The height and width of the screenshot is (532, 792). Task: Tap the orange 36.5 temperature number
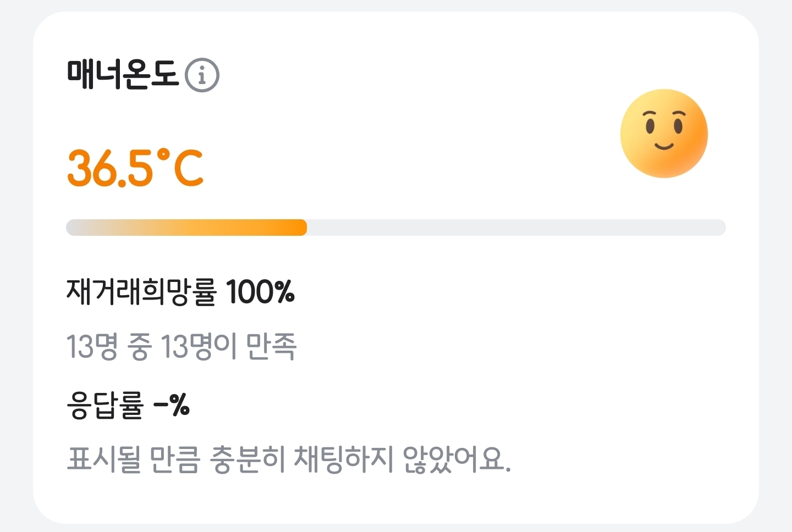pos(110,168)
